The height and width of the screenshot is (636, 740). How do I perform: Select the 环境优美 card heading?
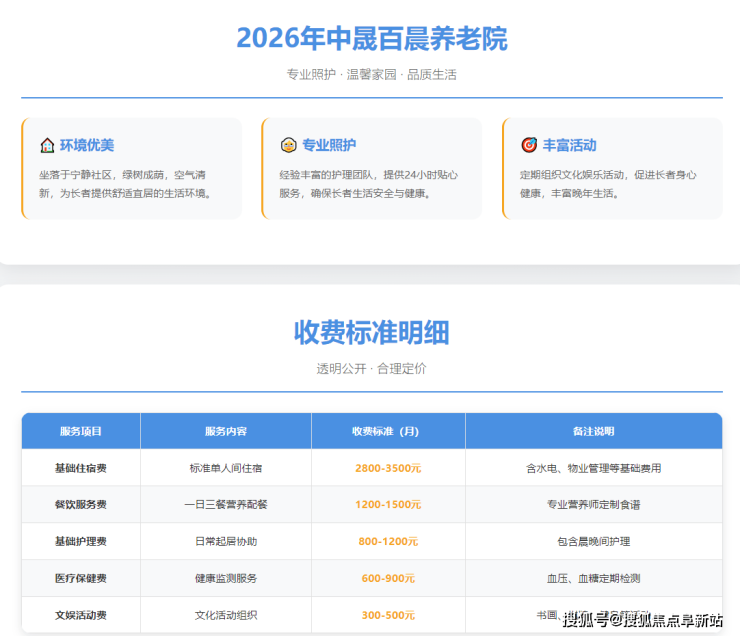pyautogui.click(x=87, y=145)
